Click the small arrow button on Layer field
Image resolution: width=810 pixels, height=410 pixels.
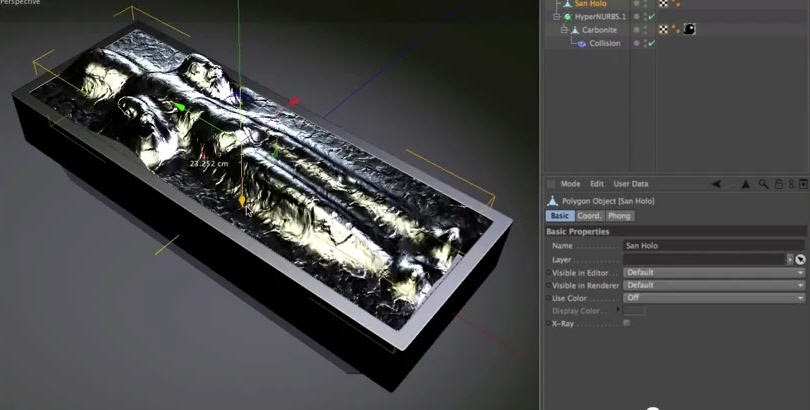click(x=790, y=259)
